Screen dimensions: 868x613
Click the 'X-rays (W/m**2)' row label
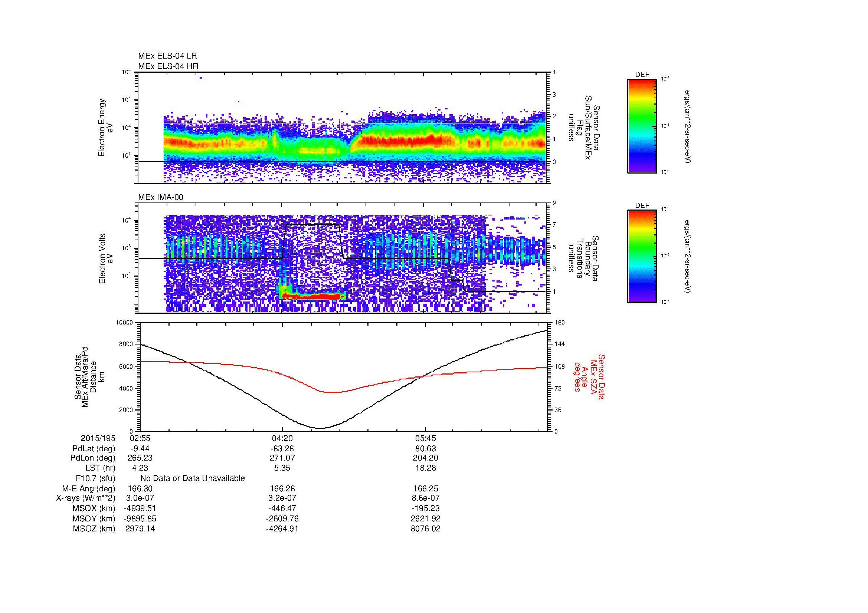pyautogui.click(x=85, y=498)
